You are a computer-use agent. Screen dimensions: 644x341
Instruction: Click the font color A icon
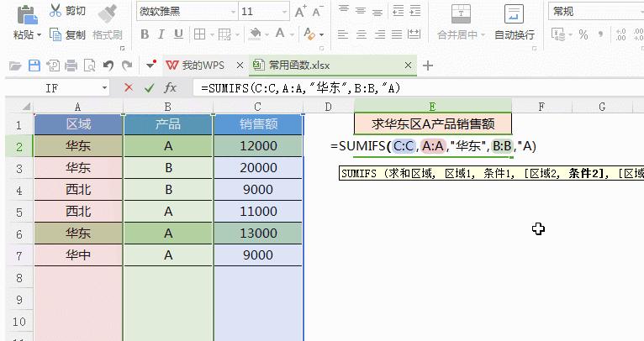[x=280, y=34]
